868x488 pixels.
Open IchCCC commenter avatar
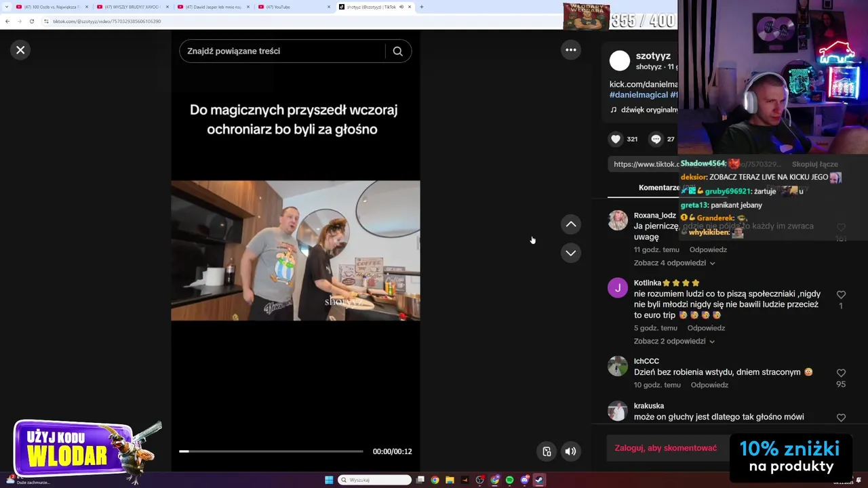[618, 366]
